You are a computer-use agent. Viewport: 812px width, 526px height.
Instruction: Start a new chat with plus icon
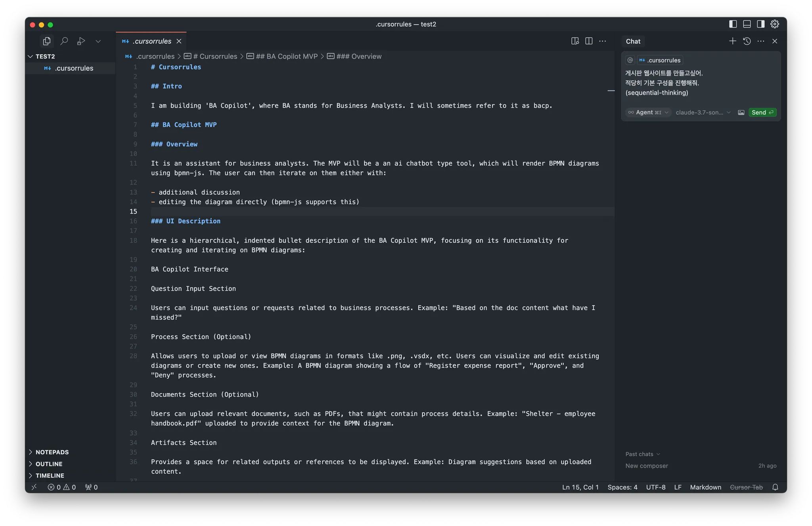[x=732, y=41]
